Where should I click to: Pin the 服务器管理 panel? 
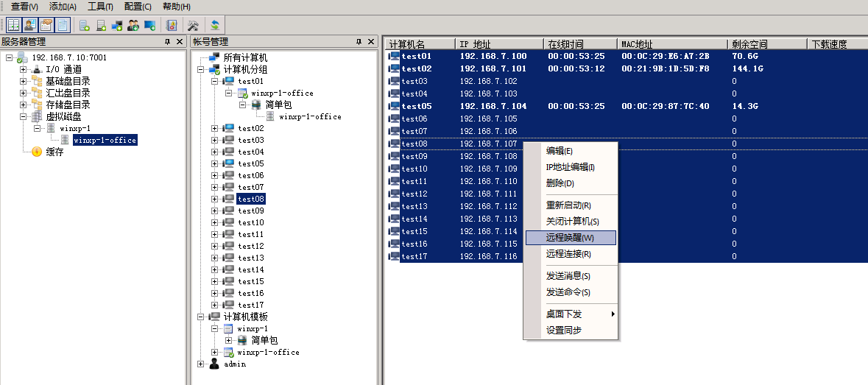168,42
